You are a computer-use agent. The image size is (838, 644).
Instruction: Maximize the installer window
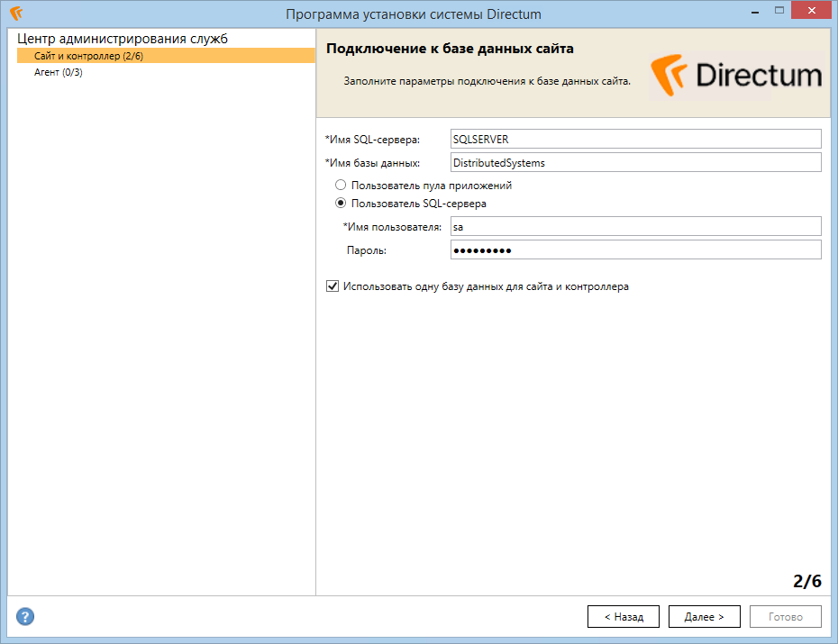(779, 11)
